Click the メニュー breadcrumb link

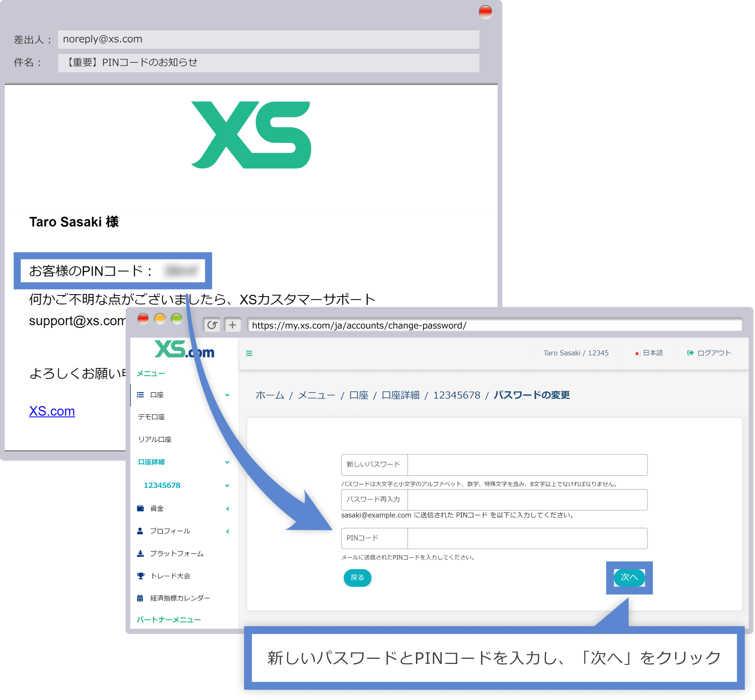pos(317,395)
